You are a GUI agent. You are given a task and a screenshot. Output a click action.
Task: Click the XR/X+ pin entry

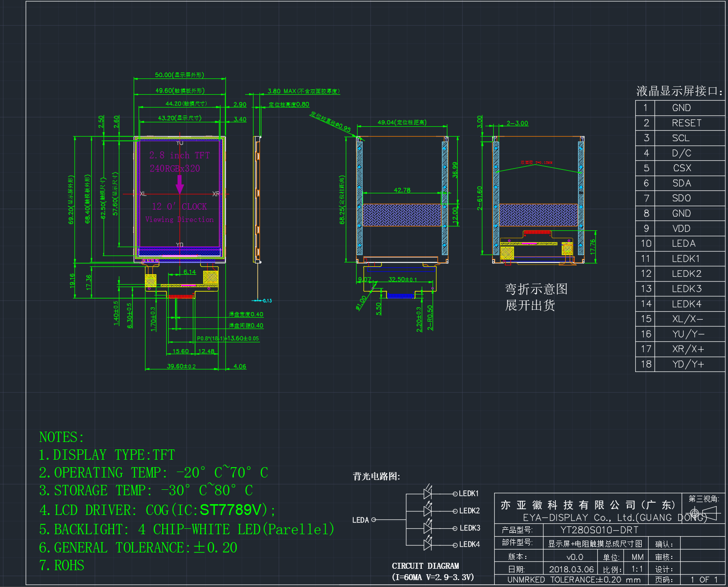(x=688, y=349)
